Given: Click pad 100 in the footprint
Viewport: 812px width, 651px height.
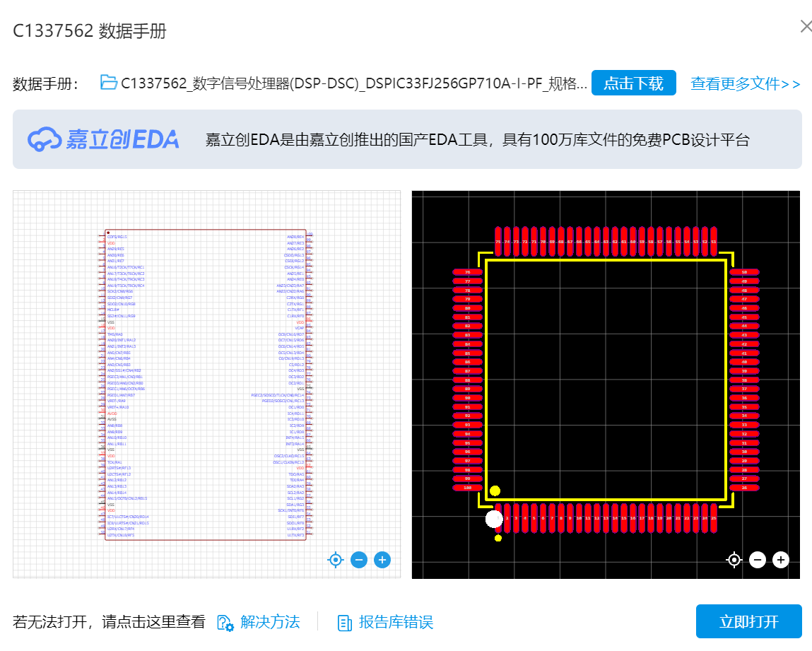Looking at the screenshot, I should click(468, 487).
